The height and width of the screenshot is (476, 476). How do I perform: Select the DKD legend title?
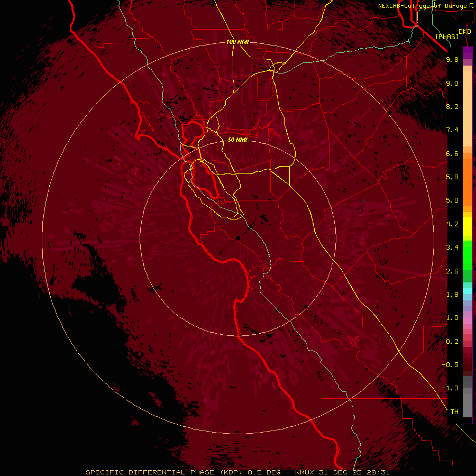pyautogui.click(x=465, y=32)
